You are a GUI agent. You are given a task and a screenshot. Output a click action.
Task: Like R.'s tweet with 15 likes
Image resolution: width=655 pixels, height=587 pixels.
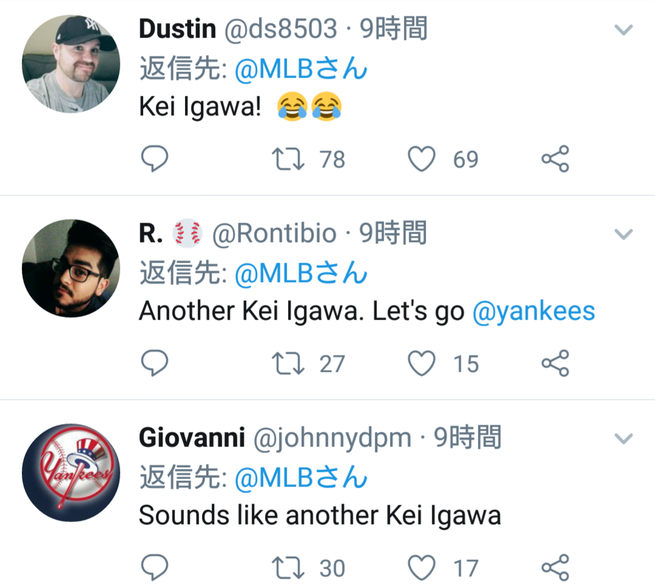[422, 363]
